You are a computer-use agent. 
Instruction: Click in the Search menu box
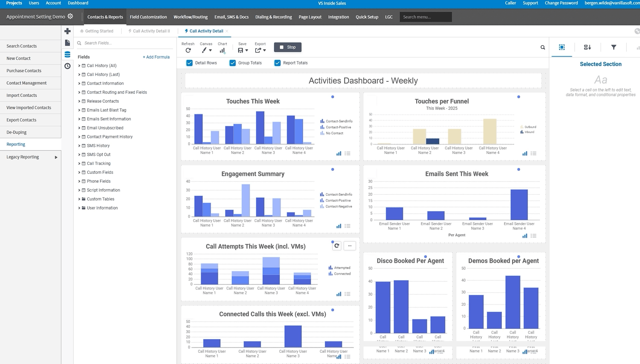coord(426,17)
